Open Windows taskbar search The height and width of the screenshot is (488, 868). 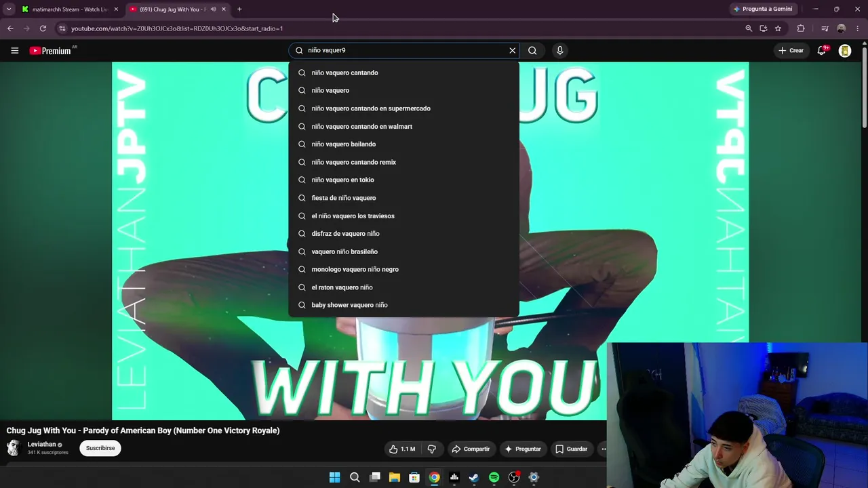pyautogui.click(x=355, y=477)
